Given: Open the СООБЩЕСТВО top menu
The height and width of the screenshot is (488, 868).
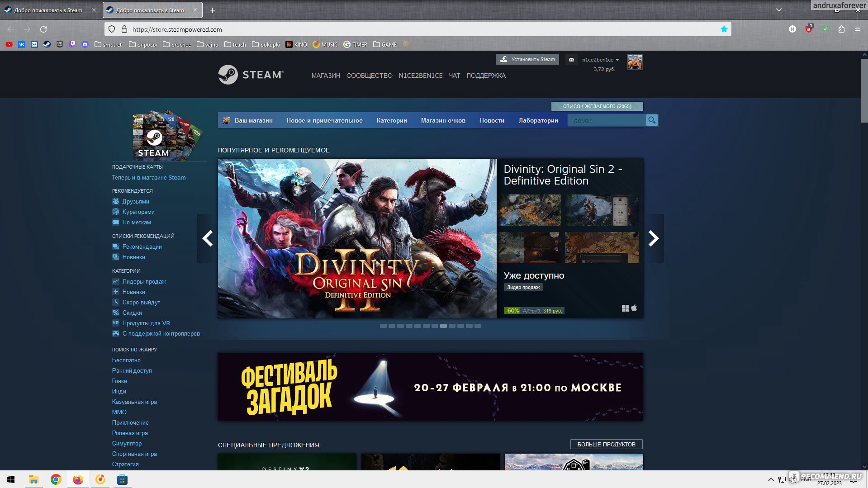Looking at the screenshot, I should click(370, 76).
